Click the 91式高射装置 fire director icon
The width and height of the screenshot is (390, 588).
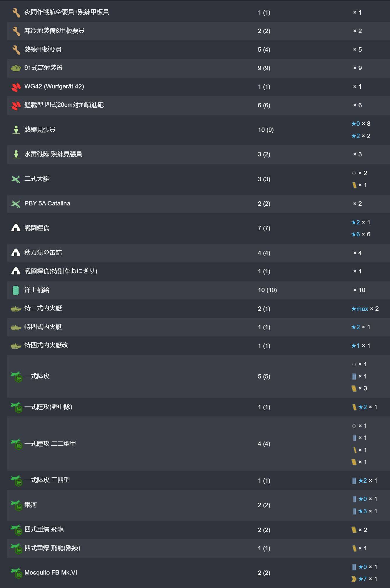pyautogui.click(x=16, y=68)
